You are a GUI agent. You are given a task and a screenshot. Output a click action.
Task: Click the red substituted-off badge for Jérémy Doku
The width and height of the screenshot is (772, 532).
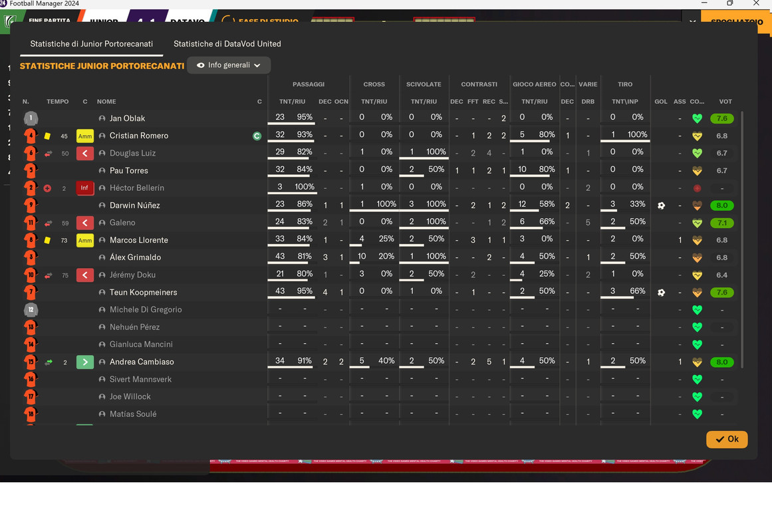(x=84, y=275)
